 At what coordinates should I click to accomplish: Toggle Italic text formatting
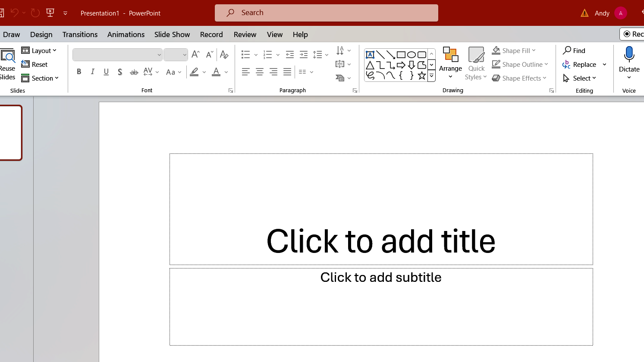(92, 72)
